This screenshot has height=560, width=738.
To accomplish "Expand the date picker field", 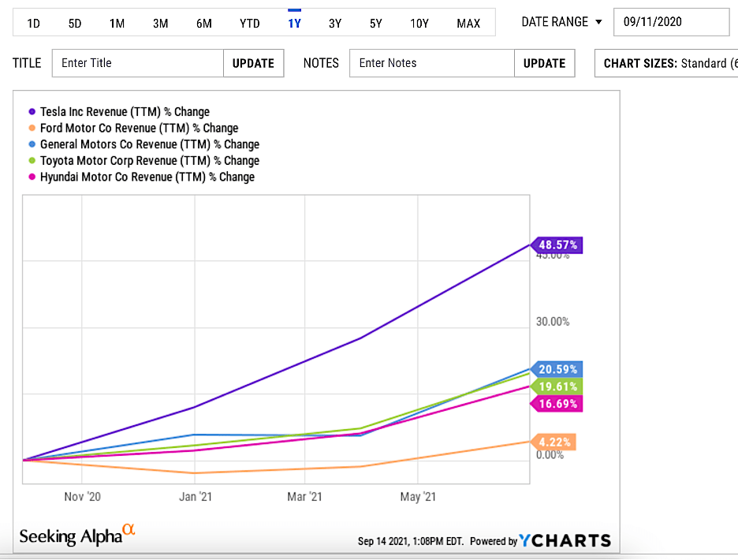I will click(671, 22).
